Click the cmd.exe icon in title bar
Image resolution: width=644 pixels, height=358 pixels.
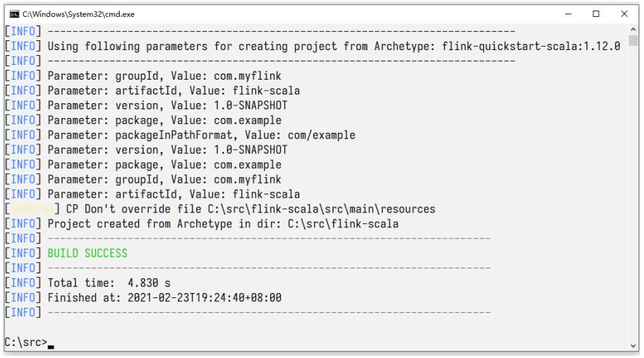[x=9, y=14]
